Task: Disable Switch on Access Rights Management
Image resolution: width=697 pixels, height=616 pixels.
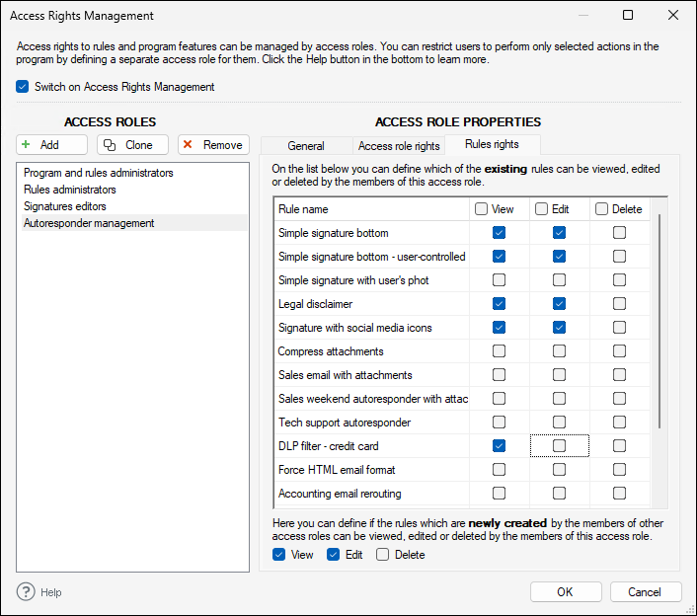Action: point(23,87)
